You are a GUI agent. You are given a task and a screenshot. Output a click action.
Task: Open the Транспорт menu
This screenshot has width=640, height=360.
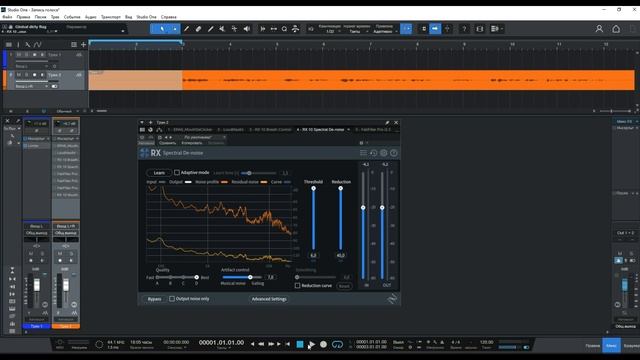[111, 17]
